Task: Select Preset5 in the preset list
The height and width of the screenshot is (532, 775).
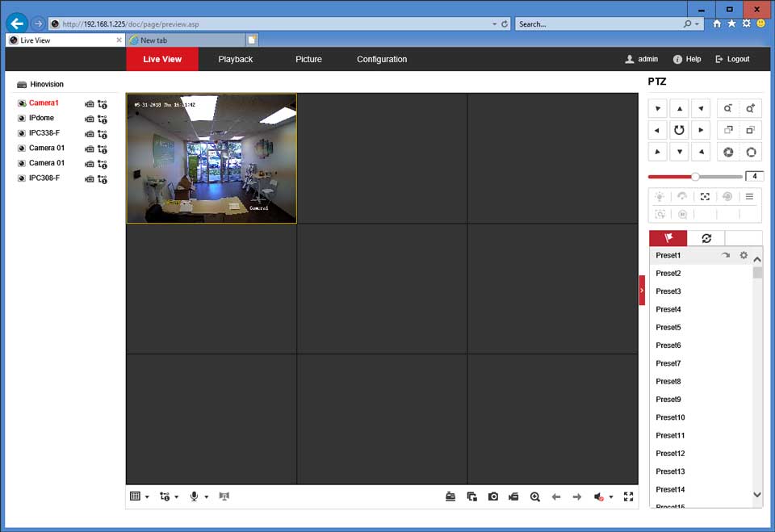Action: click(x=668, y=327)
